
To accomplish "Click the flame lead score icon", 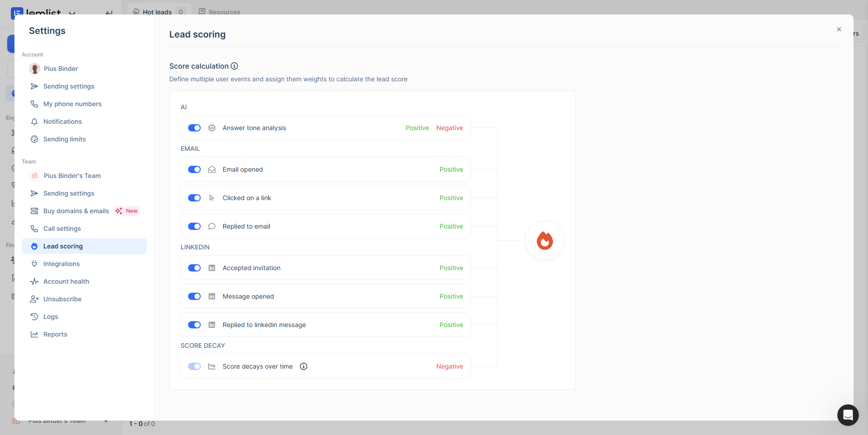I will tap(545, 240).
